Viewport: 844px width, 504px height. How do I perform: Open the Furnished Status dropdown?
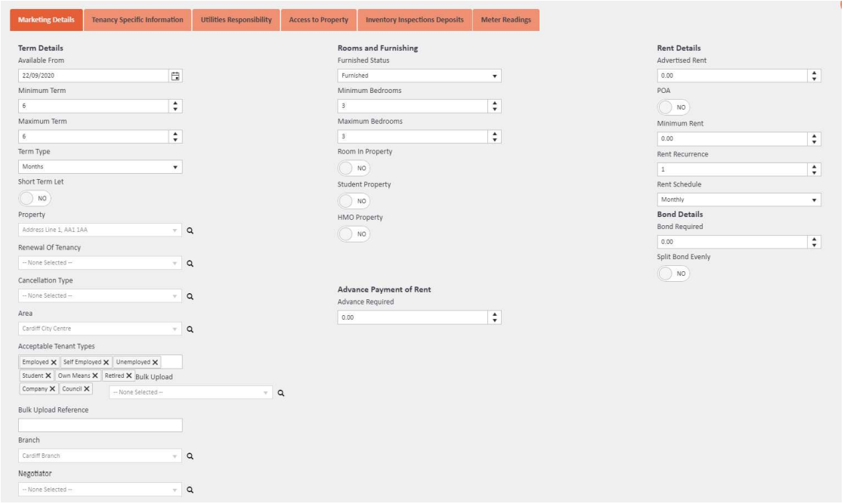[x=419, y=76]
